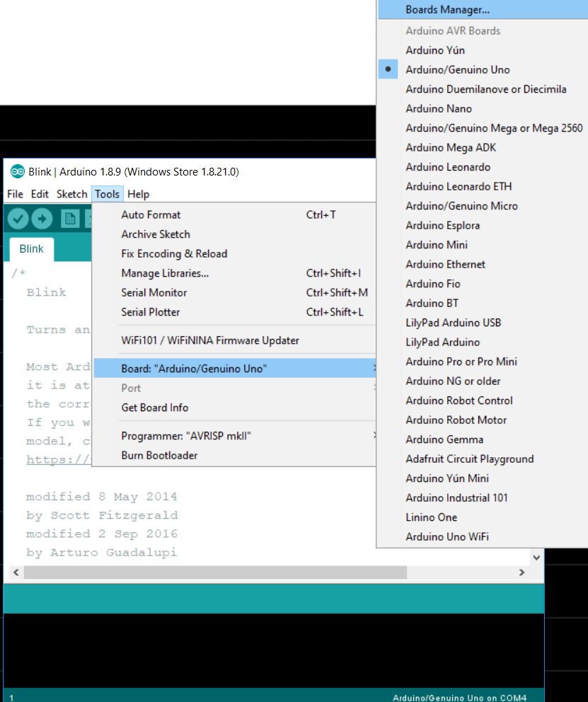Launch the Serial Monitor
The width and height of the screenshot is (588, 702).
coord(234,292)
